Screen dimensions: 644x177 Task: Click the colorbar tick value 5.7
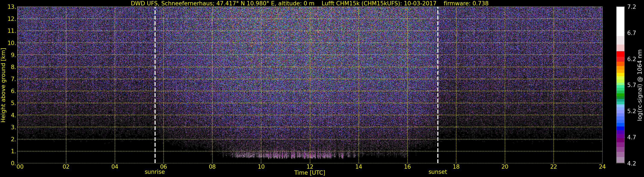632,85
